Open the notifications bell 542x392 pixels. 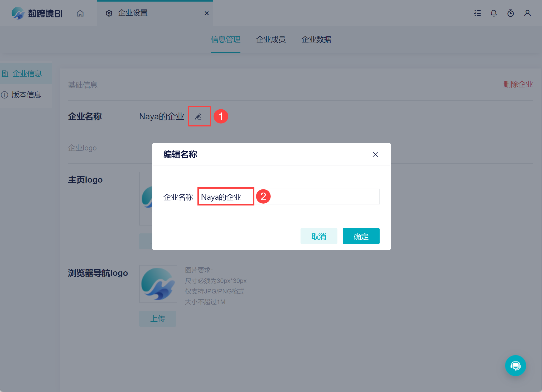coord(493,13)
